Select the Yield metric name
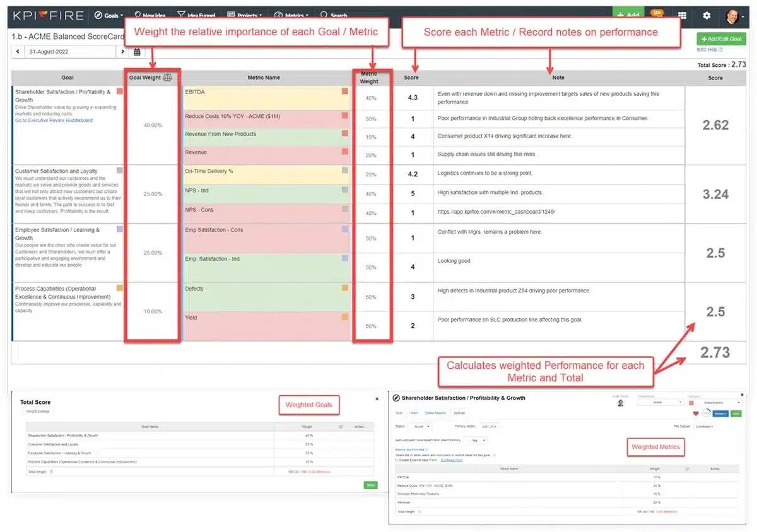 190,318
